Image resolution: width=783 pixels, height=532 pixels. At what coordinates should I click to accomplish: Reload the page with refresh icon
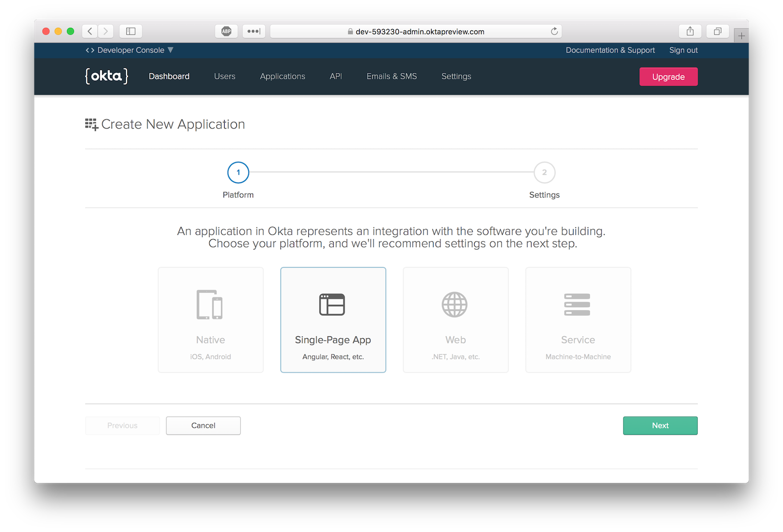(x=554, y=31)
